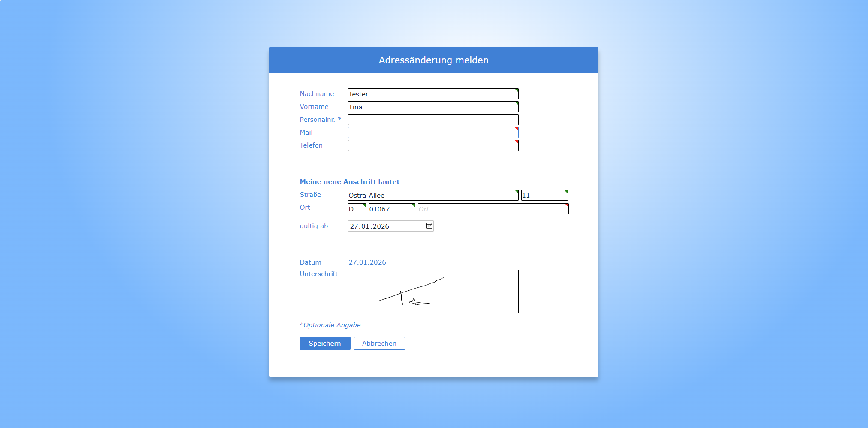Click the gültig ab date text 27.01.2026
This screenshot has width=868, height=428.
pyautogui.click(x=369, y=226)
